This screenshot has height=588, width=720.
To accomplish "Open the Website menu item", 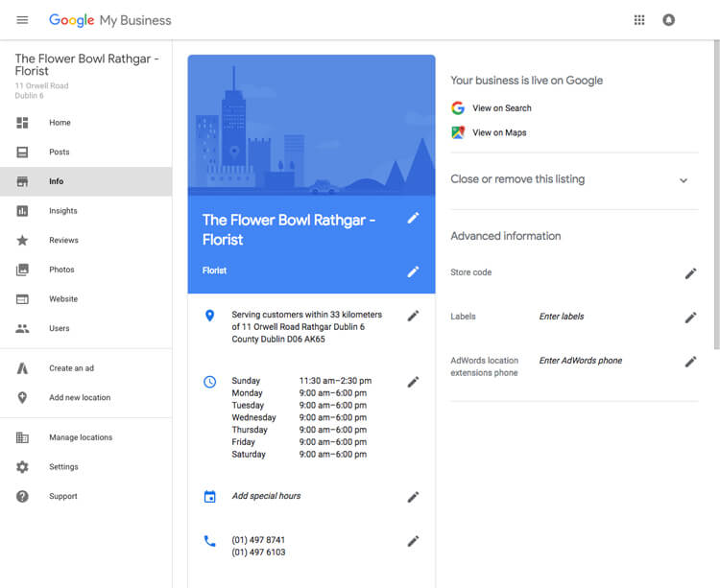I will pos(85,299).
